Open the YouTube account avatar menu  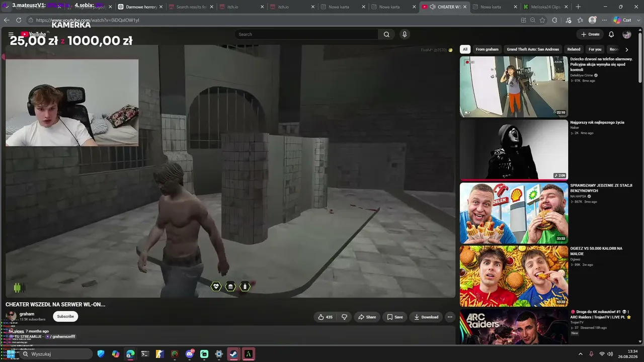click(627, 34)
